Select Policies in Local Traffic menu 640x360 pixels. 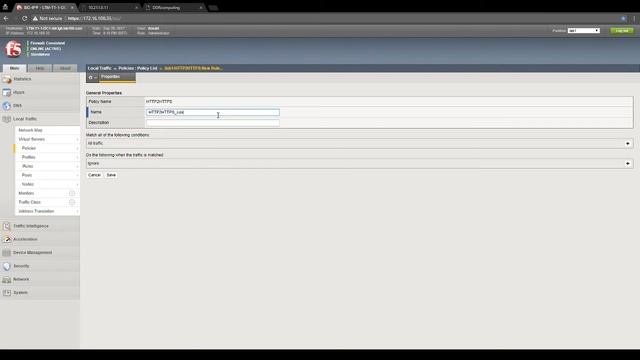point(29,148)
